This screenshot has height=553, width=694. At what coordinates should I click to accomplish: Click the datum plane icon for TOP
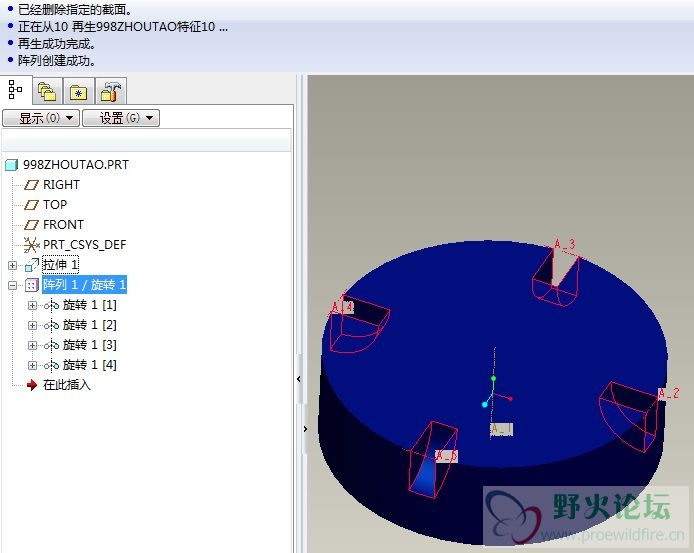31,205
